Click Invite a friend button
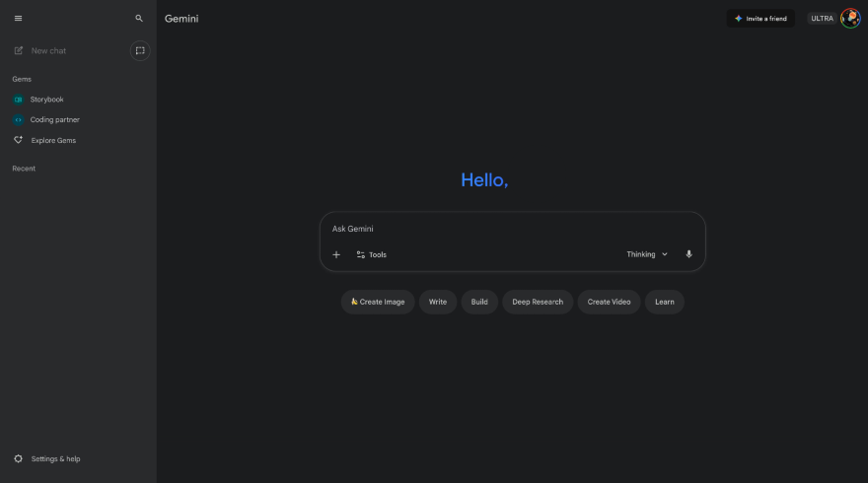868x483 pixels. pos(760,19)
